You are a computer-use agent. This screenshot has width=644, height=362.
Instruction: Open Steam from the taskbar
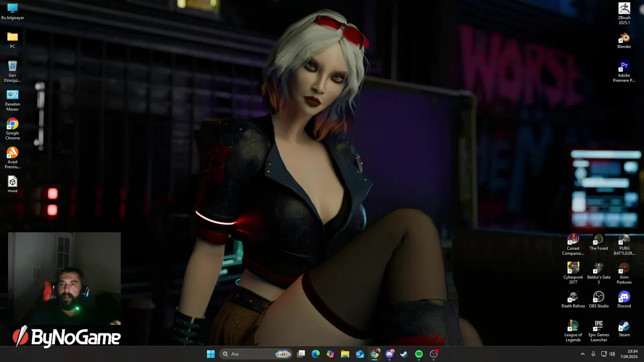[404, 354]
